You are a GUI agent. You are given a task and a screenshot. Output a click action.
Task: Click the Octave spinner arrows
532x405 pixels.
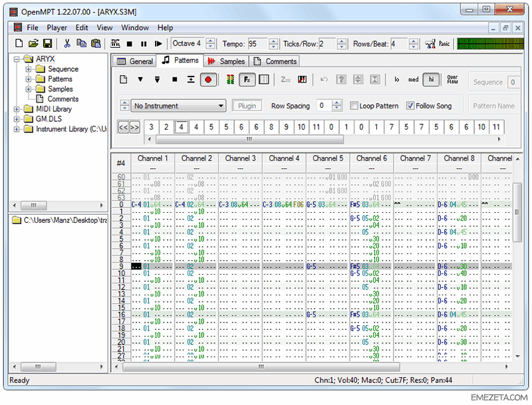pyautogui.click(x=210, y=43)
